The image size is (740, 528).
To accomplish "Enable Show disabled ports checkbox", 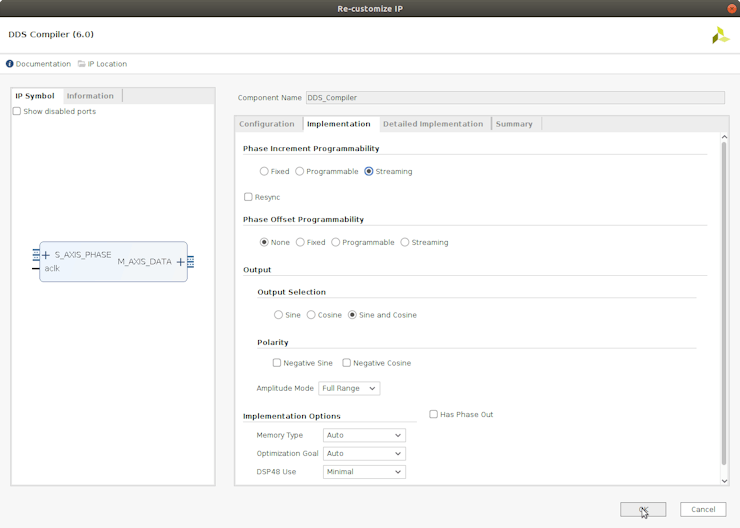I will 17,111.
